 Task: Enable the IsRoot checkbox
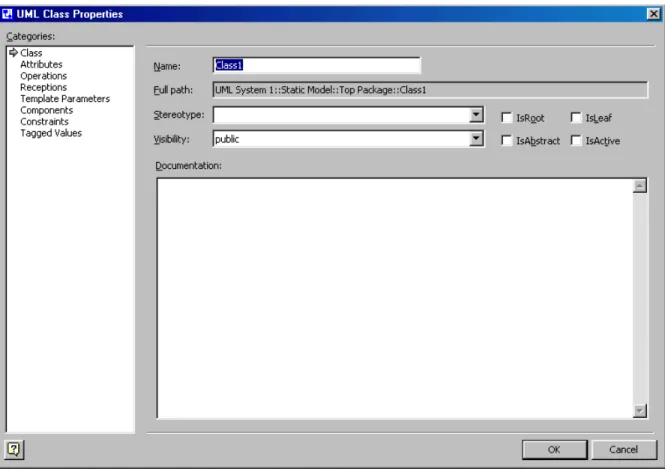coord(506,117)
